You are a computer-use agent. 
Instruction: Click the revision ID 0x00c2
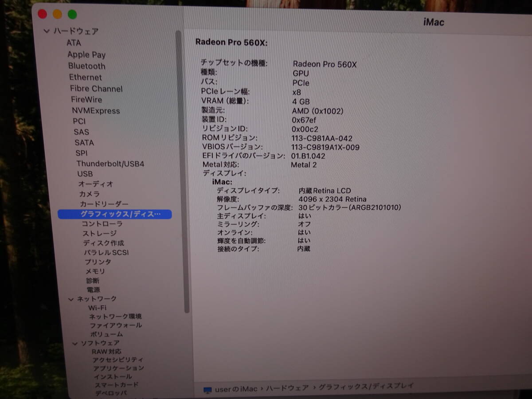point(305,129)
